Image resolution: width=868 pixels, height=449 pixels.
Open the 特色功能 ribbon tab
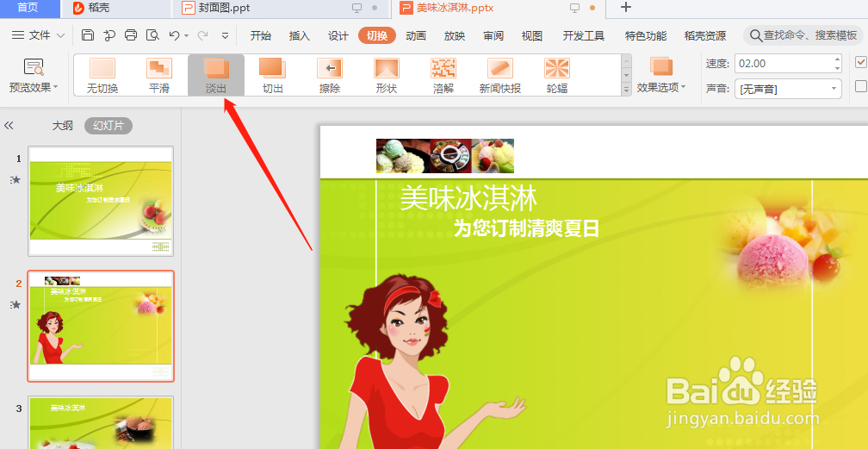click(x=646, y=35)
